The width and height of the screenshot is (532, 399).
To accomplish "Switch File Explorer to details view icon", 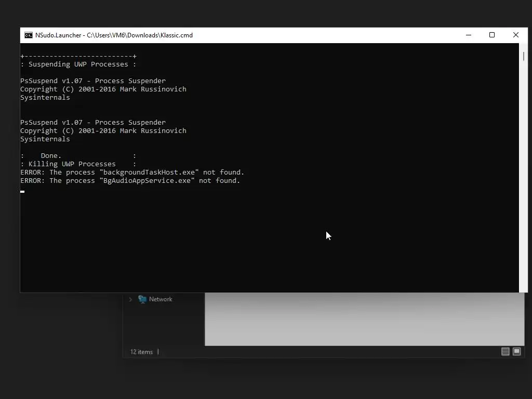I will [505, 352].
